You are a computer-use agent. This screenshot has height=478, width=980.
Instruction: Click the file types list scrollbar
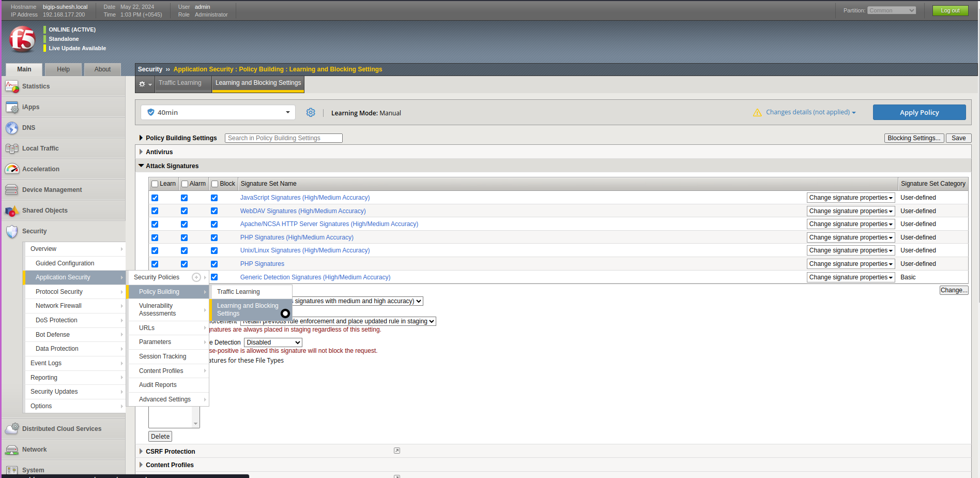point(196,417)
